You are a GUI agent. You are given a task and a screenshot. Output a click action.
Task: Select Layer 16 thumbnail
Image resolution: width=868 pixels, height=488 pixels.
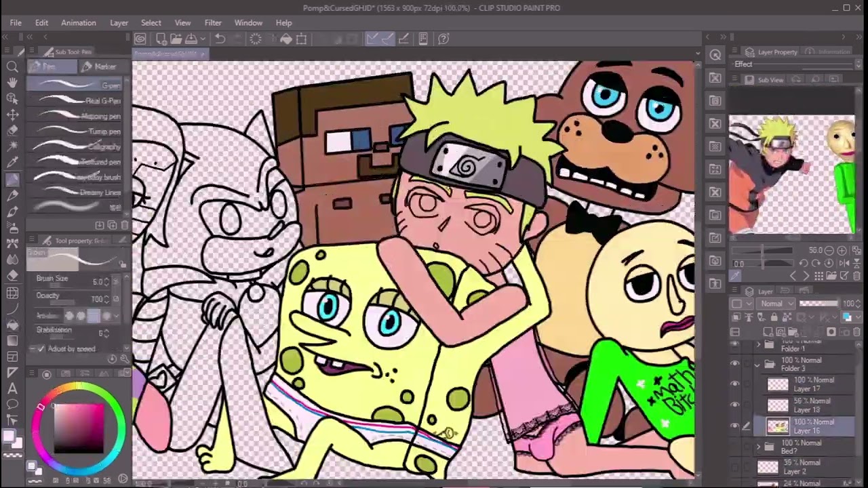tap(777, 426)
